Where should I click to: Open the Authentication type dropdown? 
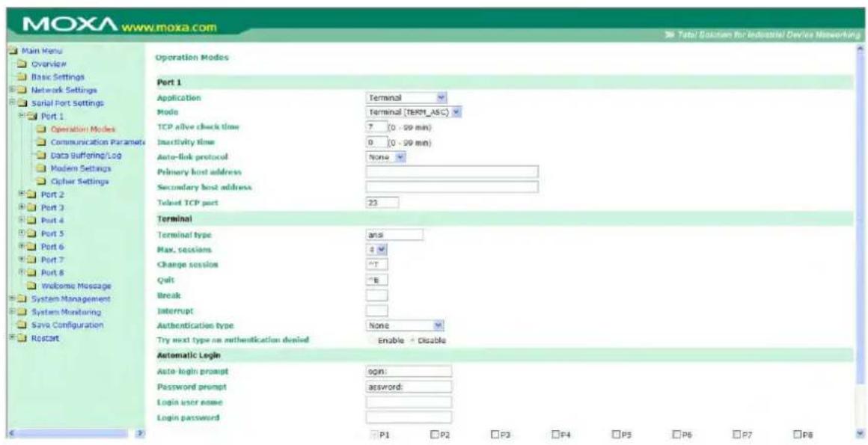click(x=406, y=326)
